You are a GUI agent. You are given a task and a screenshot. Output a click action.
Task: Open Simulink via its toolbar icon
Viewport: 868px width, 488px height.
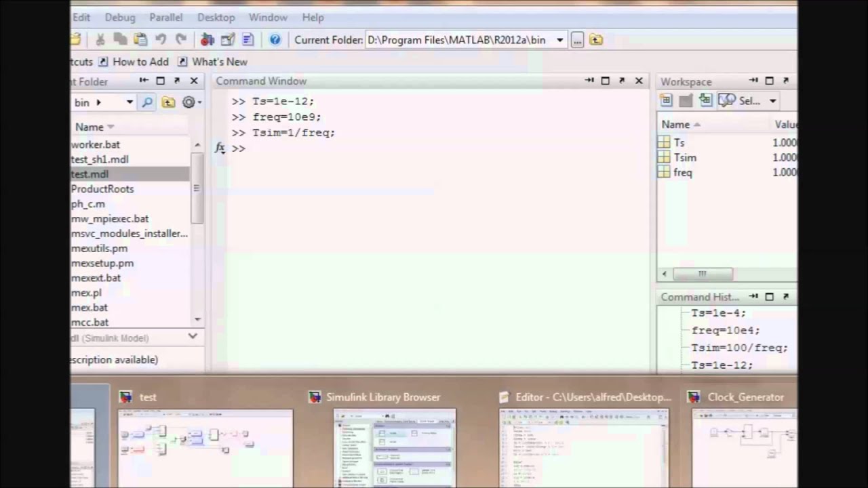208,40
